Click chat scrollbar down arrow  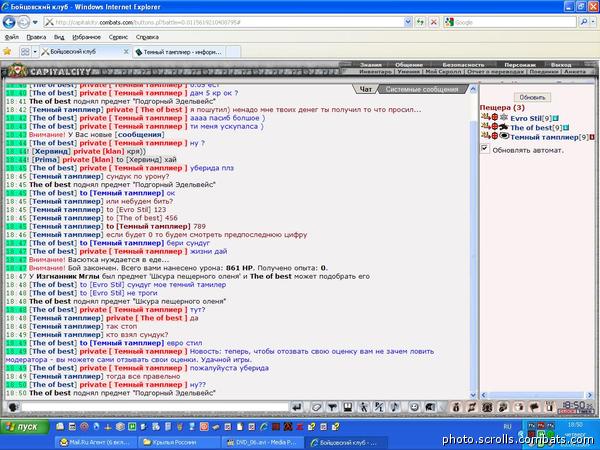coord(473,395)
